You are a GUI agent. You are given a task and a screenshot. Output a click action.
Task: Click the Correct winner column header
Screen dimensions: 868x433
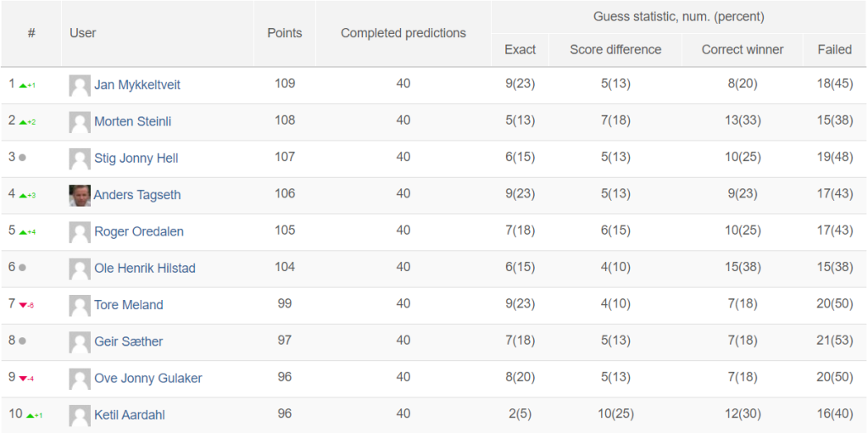(x=743, y=50)
